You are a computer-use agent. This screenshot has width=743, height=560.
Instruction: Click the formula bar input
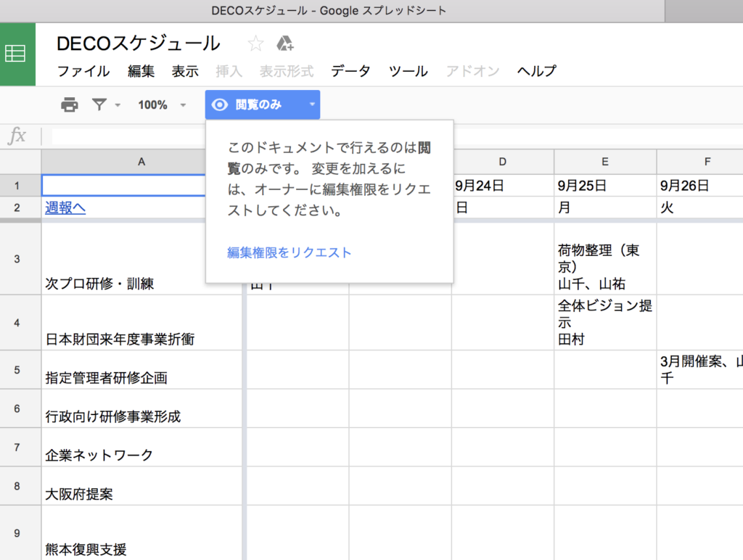397,136
